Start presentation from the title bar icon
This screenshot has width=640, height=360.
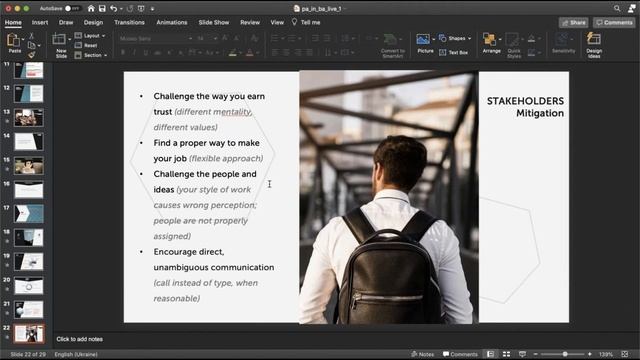(141, 8)
